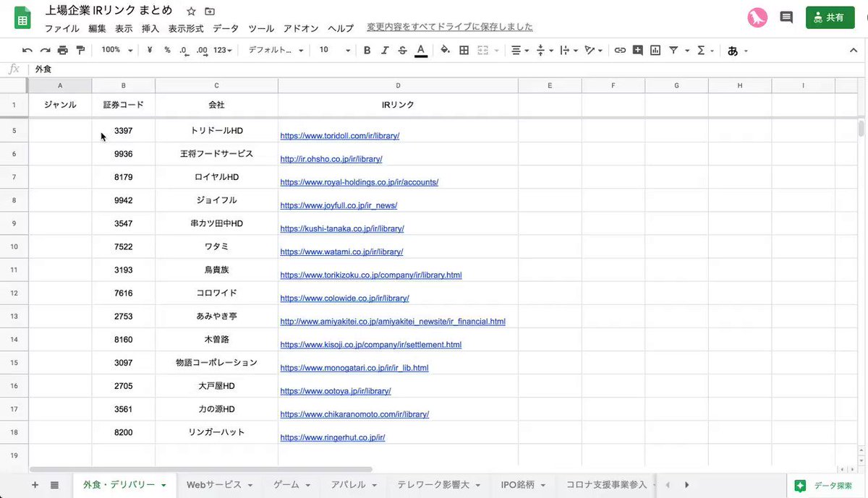Open the font size dropdown
The image size is (868, 498).
(335, 51)
